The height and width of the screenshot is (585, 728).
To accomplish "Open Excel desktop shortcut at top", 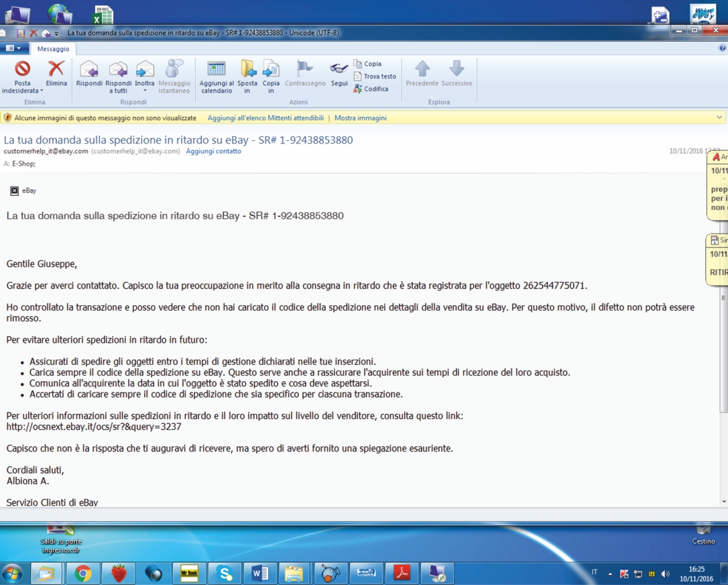I will tap(103, 14).
